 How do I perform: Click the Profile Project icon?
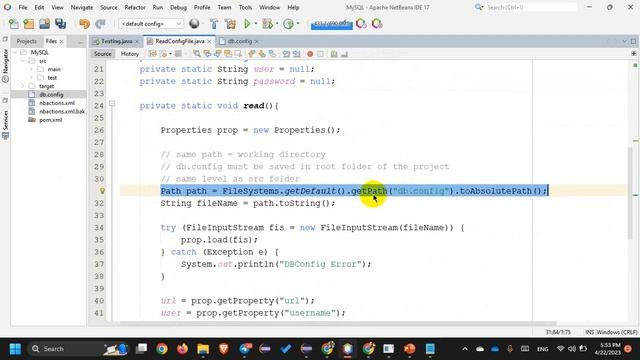289,24
